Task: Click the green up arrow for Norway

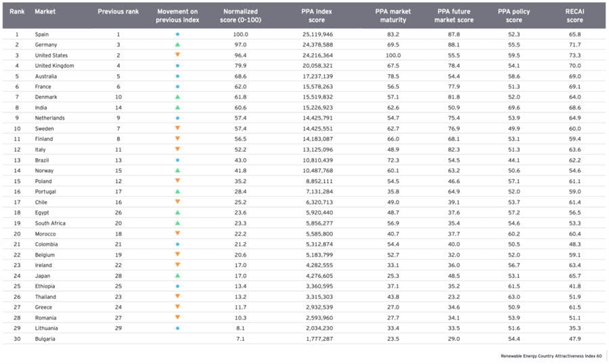Action: (x=177, y=170)
